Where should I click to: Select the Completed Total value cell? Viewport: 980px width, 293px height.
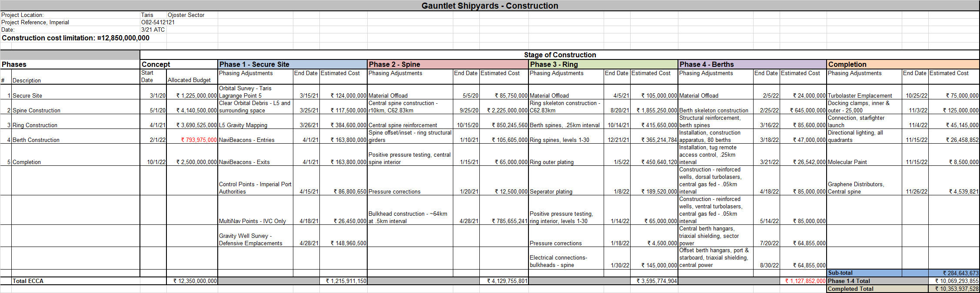pos(953,289)
